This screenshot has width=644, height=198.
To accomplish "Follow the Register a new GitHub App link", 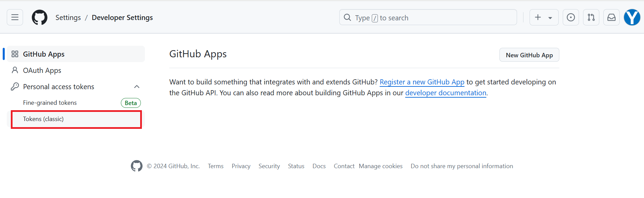I will click(x=422, y=82).
